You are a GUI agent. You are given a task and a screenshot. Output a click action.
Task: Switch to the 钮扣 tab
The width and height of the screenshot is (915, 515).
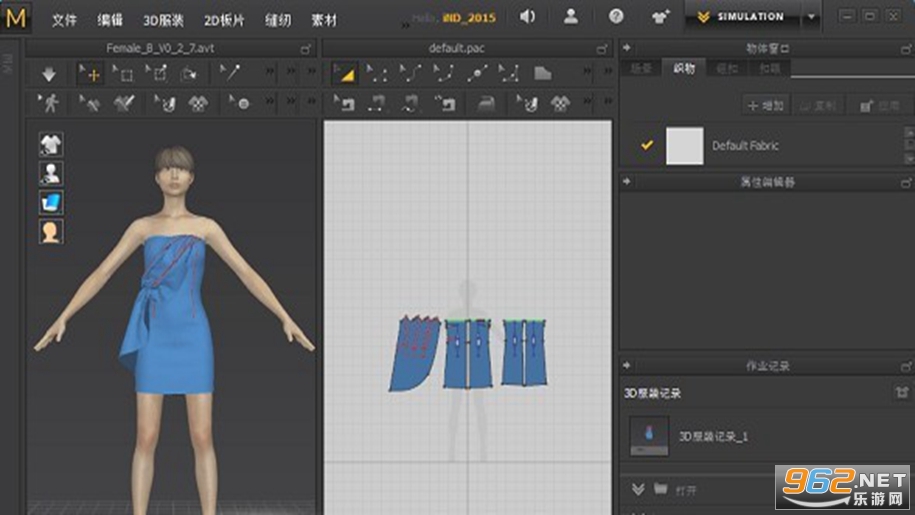tap(727, 68)
